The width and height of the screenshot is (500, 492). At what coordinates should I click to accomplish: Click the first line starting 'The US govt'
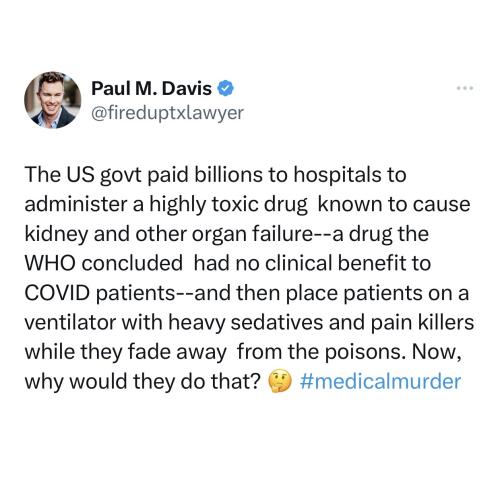coord(215,175)
